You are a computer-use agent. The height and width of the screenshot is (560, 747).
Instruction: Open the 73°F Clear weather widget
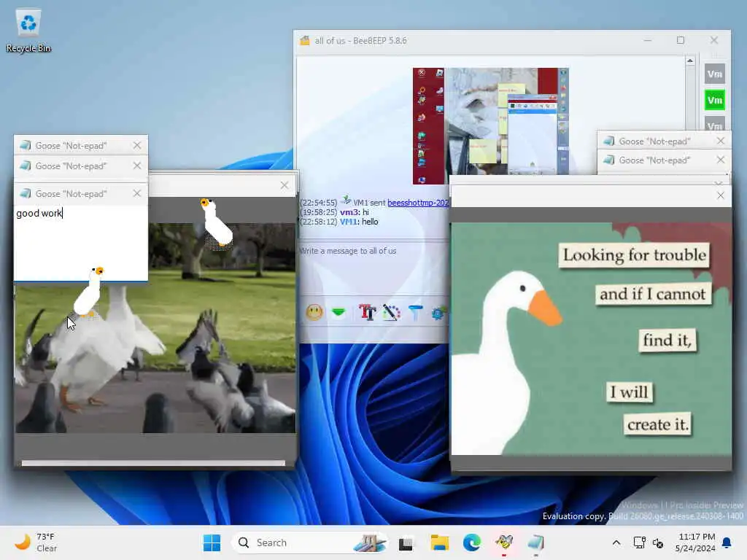click(x=36, y=542)
